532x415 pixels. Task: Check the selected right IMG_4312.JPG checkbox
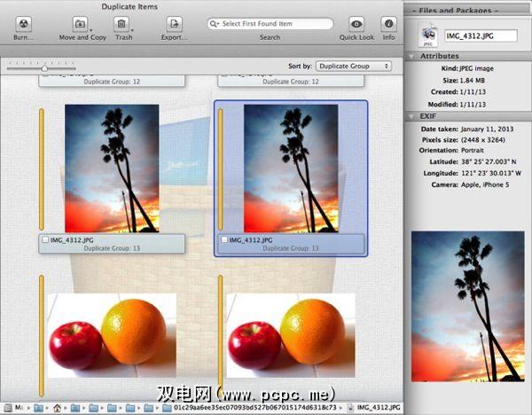coord(224,239)
